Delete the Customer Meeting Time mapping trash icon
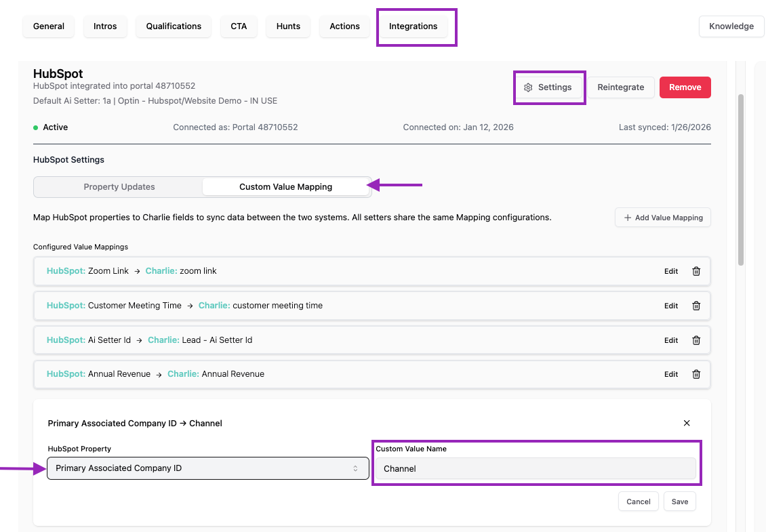 point(696,306)
